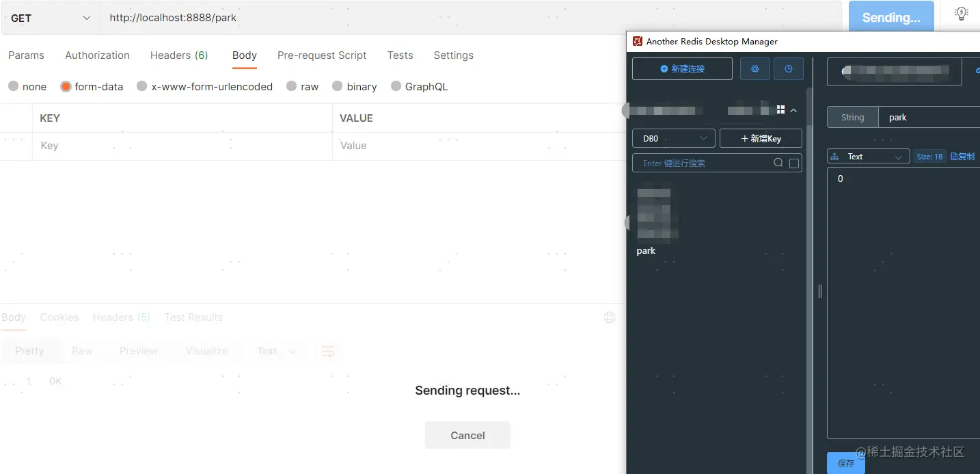Click the 复制 copy link
Viewport: 980px width, 474px height.
click(963, 157)
